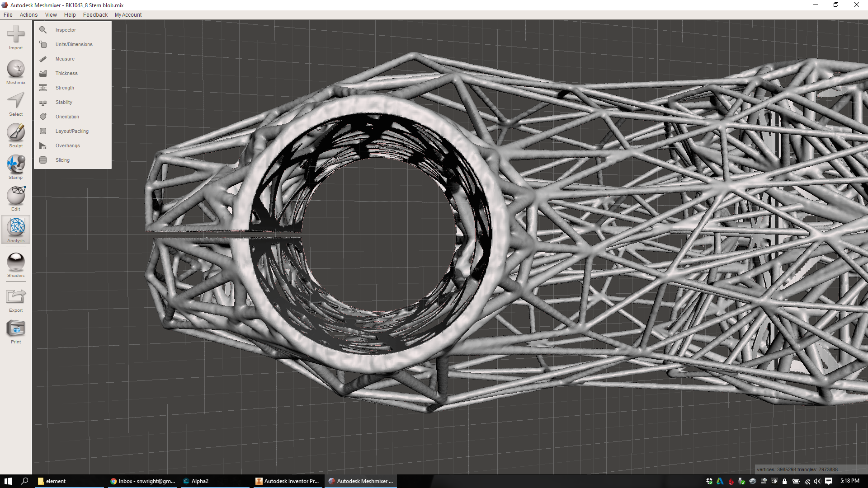Viewport: 868px width, 488px height.
Task: Start the Overhangs analysis
Action: [x=67, y=145]
